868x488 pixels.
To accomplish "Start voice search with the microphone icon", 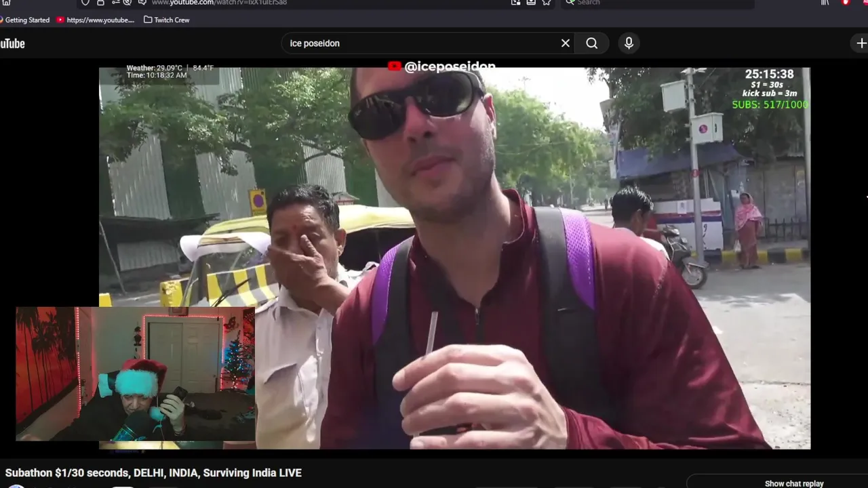I will 629,43.
